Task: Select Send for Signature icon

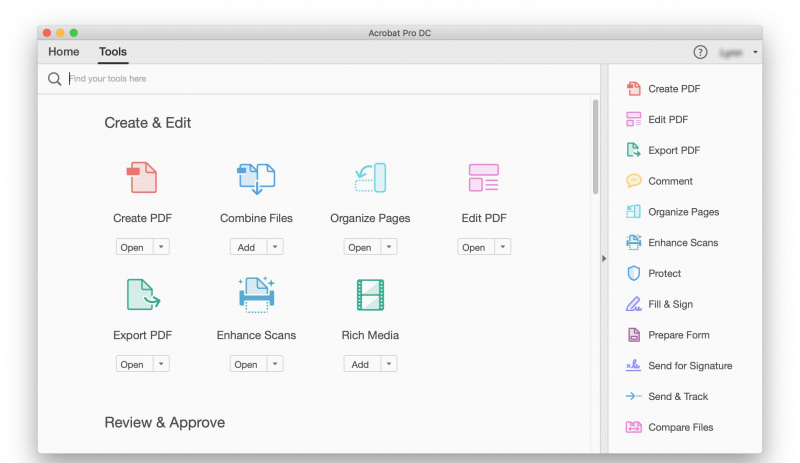Action: coord(634,365)
